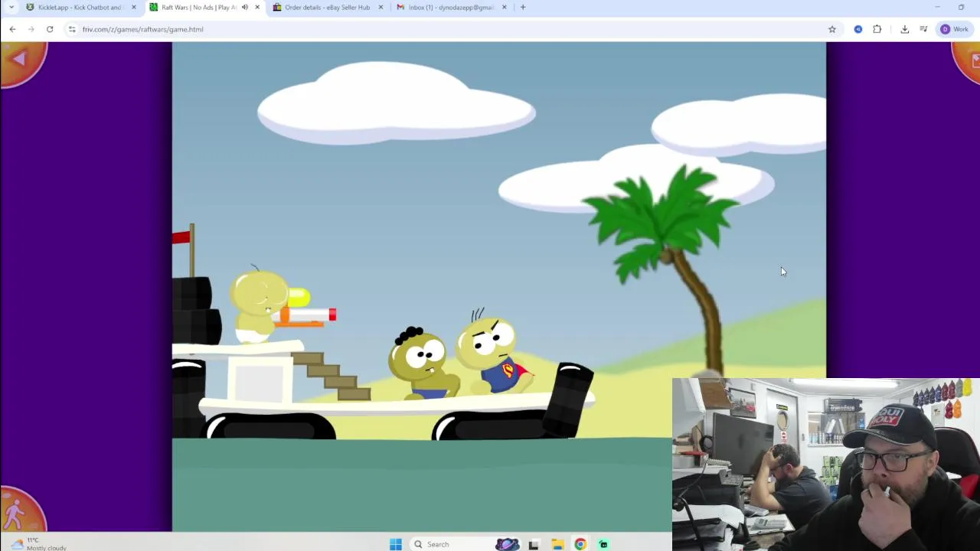Go forward in browser history

[x=31, y=29]
